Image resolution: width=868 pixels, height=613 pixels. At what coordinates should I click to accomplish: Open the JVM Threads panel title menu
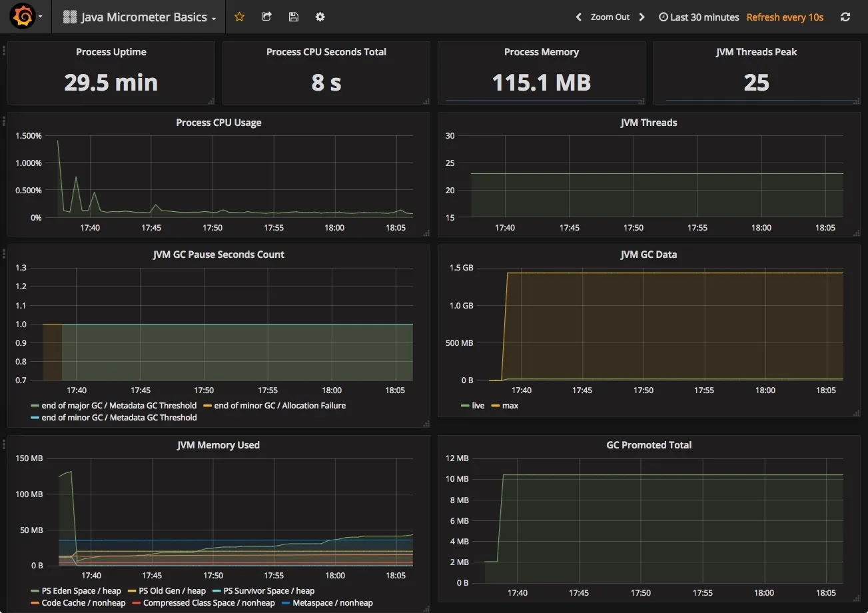[x=649, y=123]
